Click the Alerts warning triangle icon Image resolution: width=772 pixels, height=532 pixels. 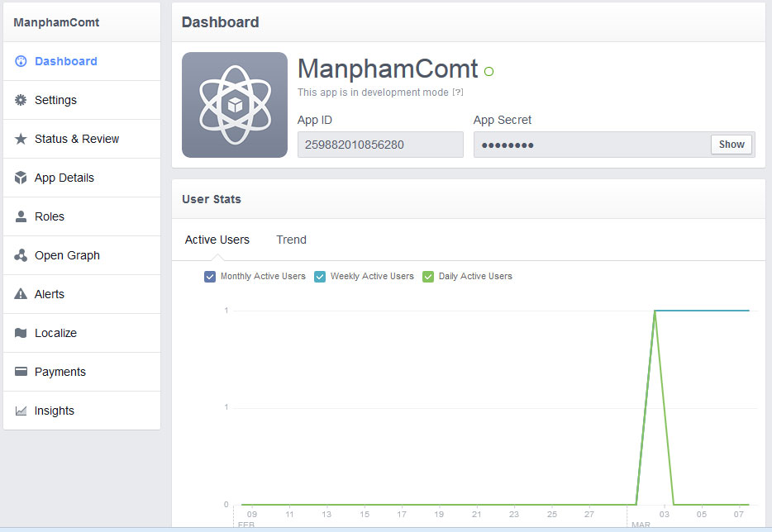(x=21, y=294)
